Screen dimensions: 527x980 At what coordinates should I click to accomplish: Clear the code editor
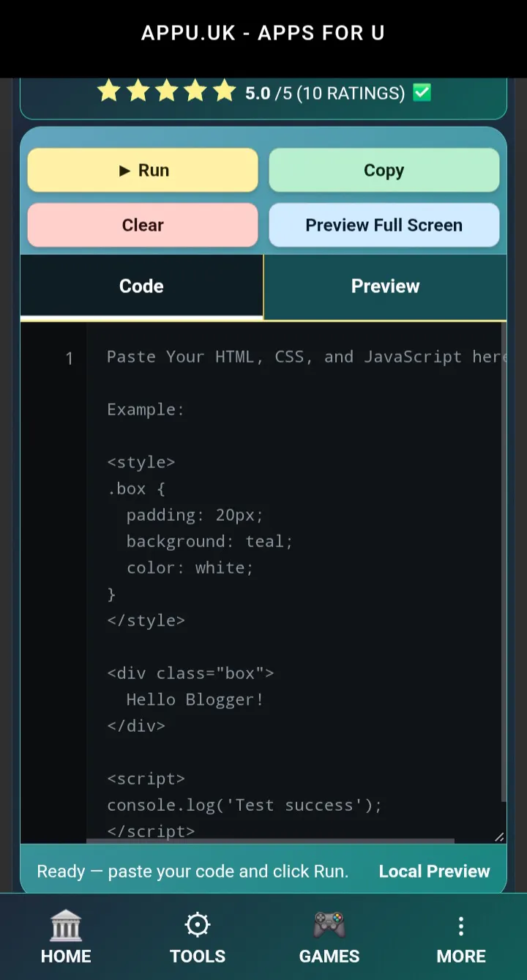pyautogui.click(x=143, y=225)
